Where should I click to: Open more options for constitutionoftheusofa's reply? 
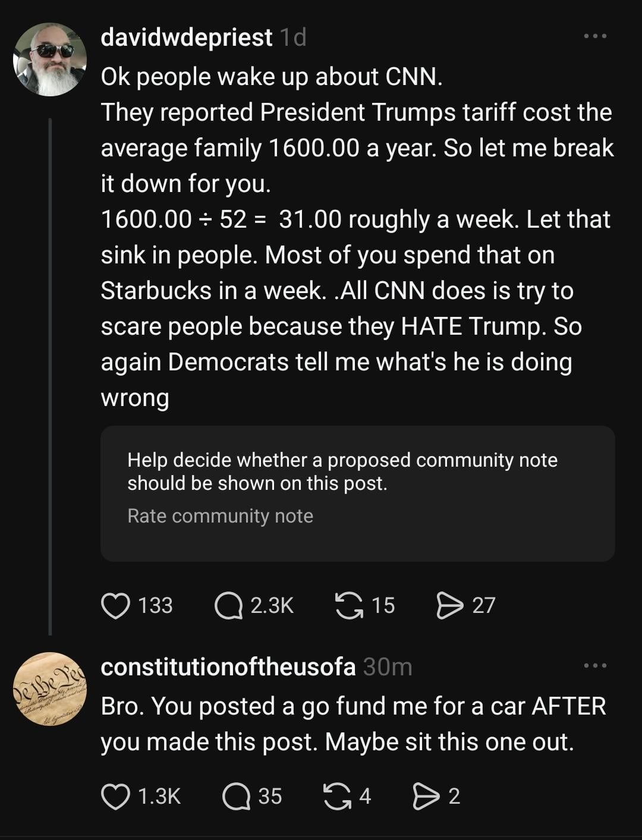point(595,665)
